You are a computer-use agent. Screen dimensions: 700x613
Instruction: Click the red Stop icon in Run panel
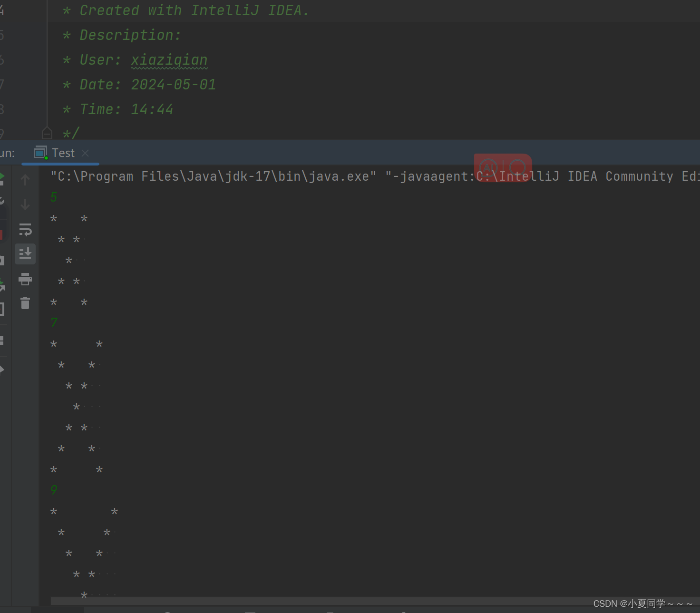(x=1, y=234)
